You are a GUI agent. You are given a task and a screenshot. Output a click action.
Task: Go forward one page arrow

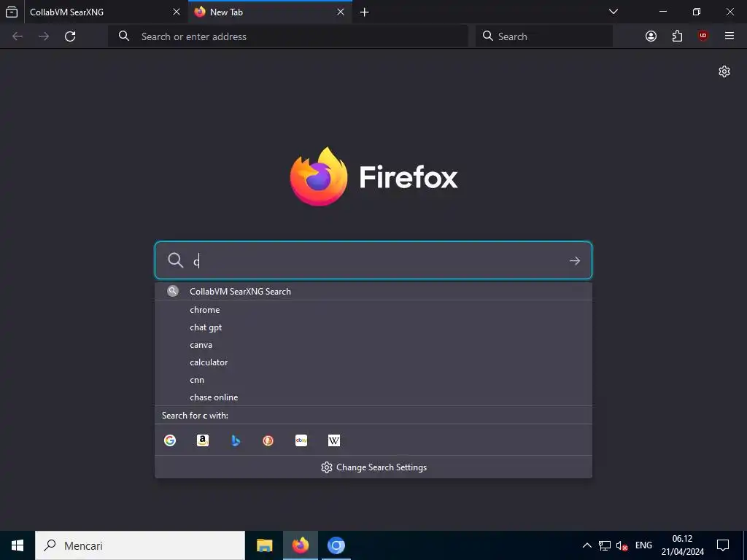click(44, 36)
